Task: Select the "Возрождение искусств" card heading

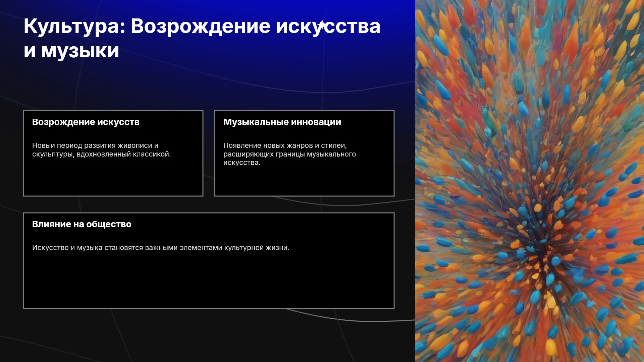Action: (x=86, y=122)
